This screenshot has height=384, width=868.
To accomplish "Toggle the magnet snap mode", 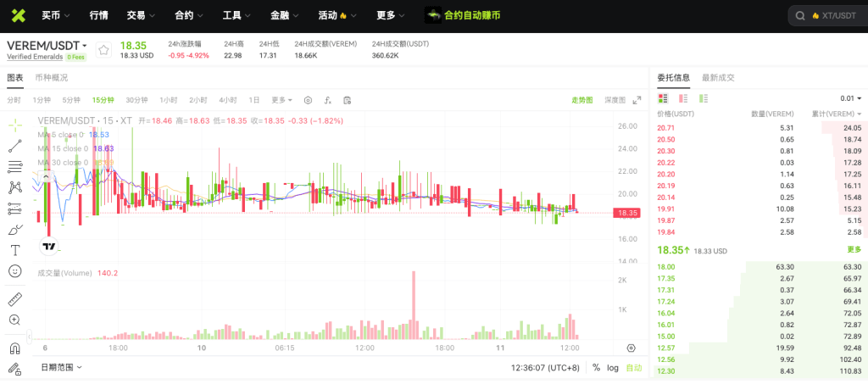I will [x=15, y=348].
